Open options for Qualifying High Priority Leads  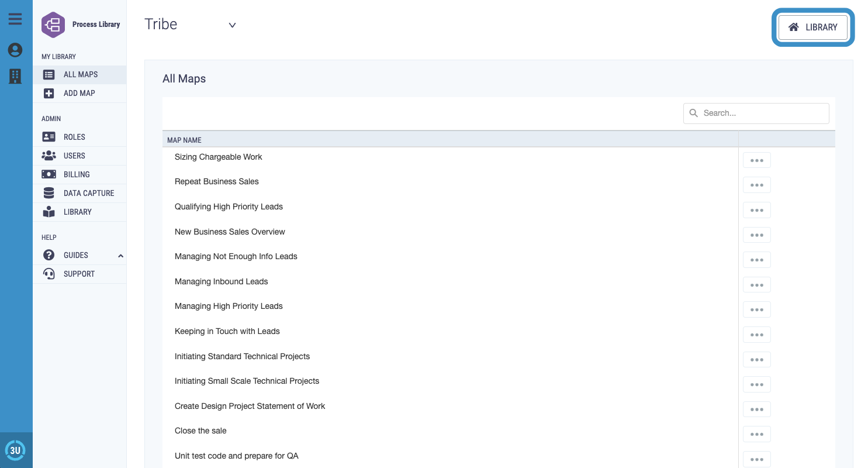(x=757, y=210)
